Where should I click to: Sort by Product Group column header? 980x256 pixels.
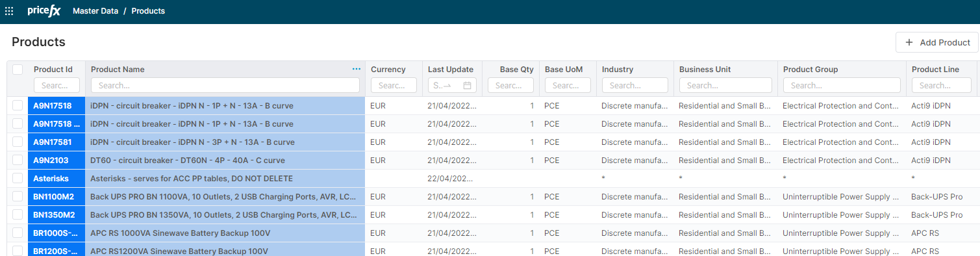(810, 70)
